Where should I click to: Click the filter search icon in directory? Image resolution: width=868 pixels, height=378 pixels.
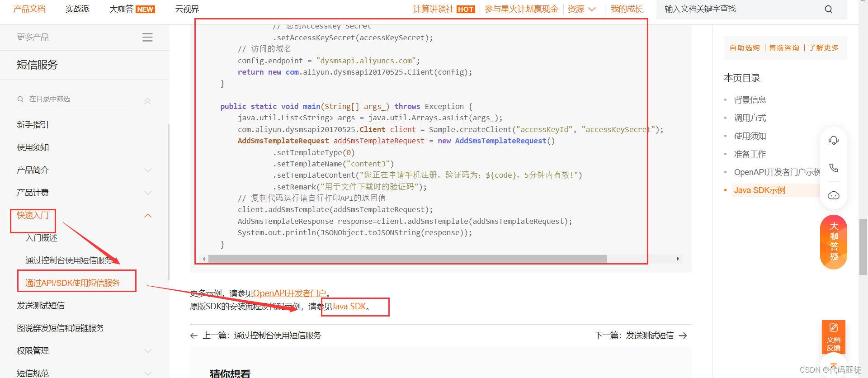[x=20, y=99]
